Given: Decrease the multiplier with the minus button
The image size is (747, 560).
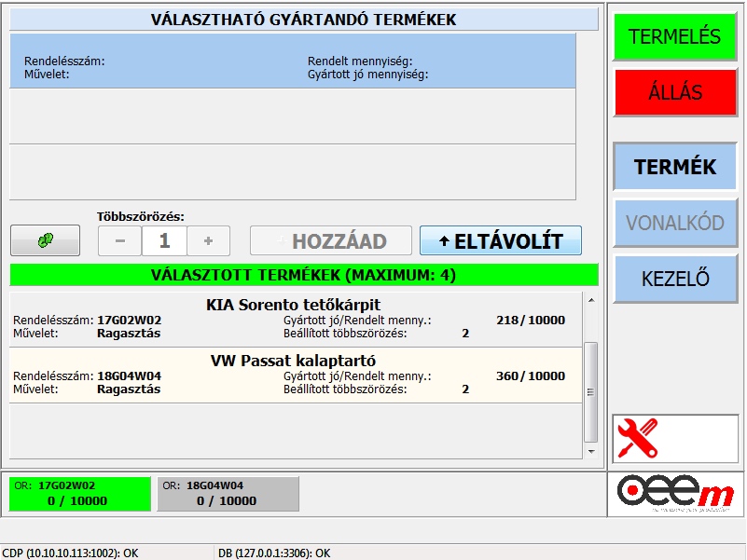Looking at the screenshot, I should coord(120,240).
